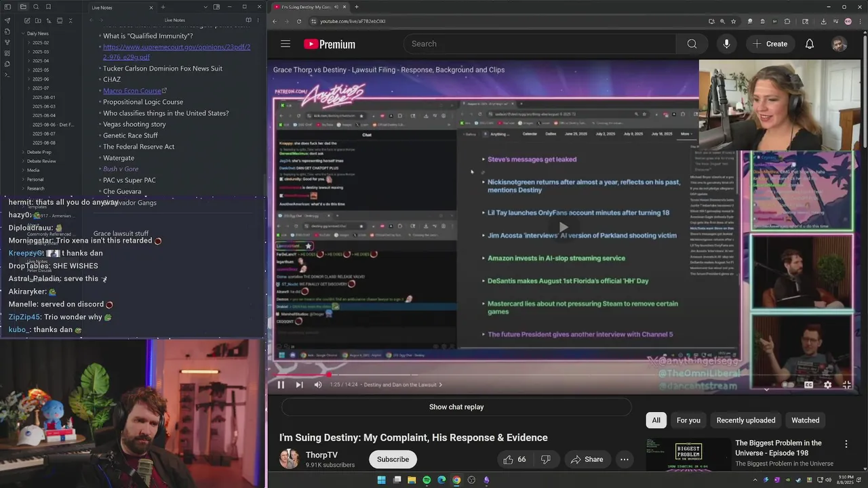Expand the Debate Prep folder
This screenshot has height=488, width=868.
36,152
